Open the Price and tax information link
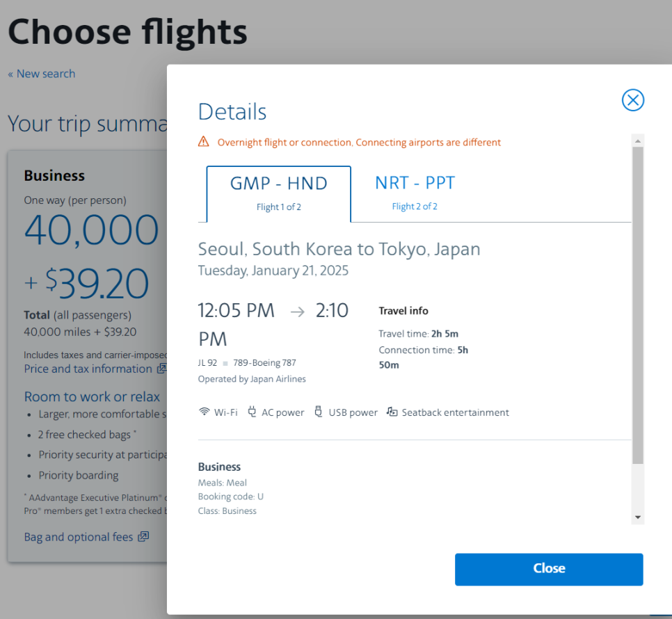The height and width of the screenshot is (619, 672). pos(88,369)
